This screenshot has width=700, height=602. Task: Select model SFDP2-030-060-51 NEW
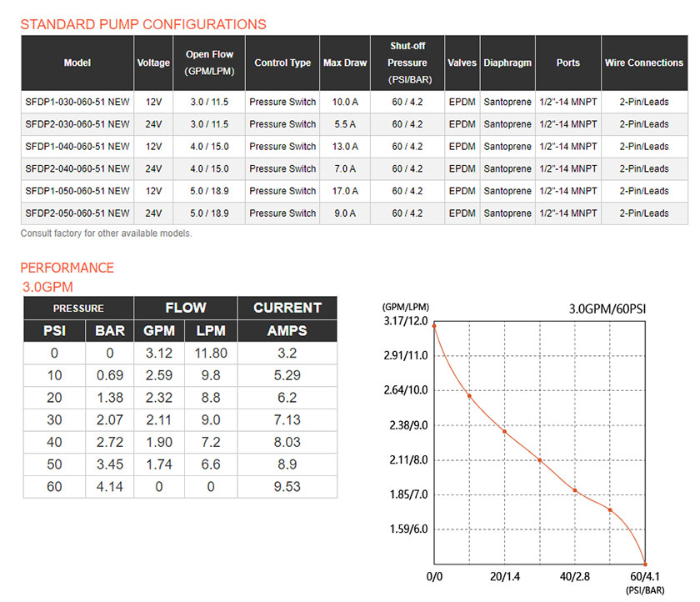pyautogui.click(x=77, y=124)
